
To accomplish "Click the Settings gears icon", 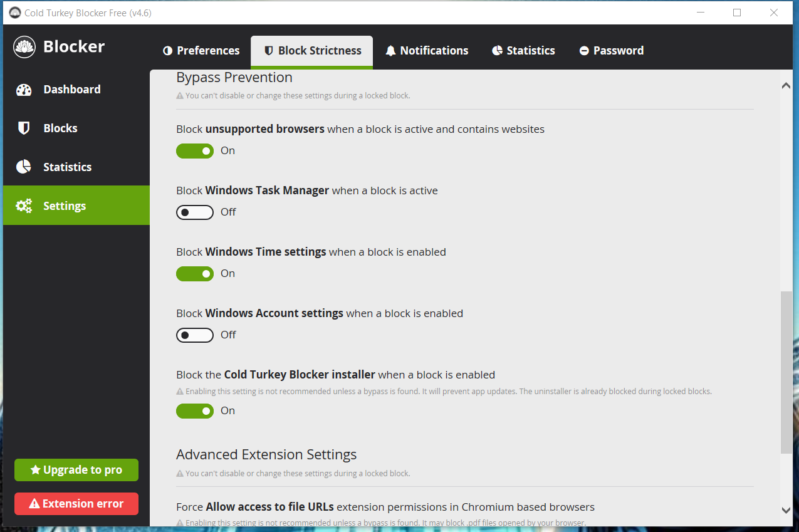I will tap(24, 206).
